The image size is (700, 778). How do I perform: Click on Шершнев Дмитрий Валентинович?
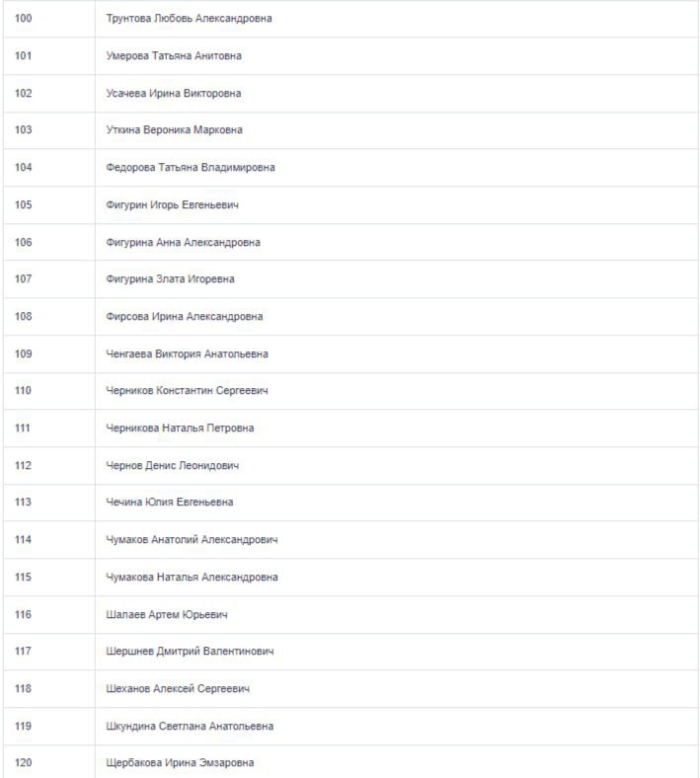[x=190, y=652]
